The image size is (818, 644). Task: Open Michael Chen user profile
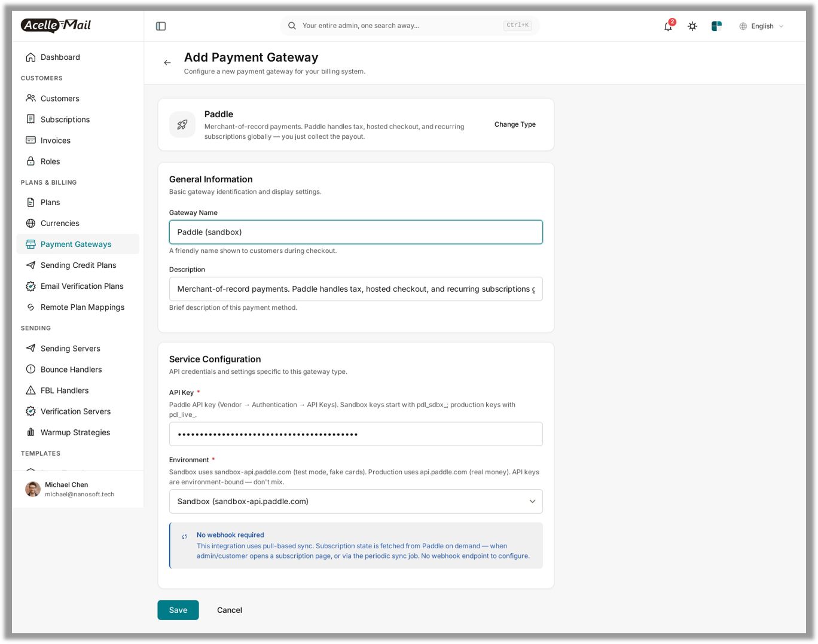[78, 489]
